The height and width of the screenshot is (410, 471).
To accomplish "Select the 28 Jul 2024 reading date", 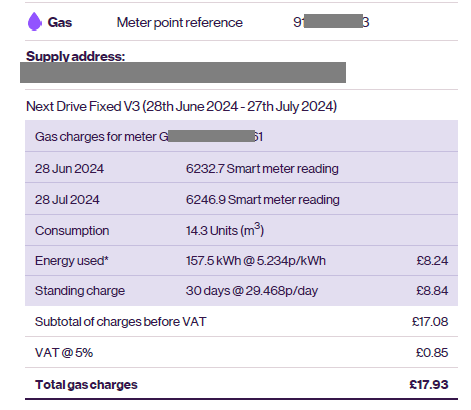I will coord(67,200).
